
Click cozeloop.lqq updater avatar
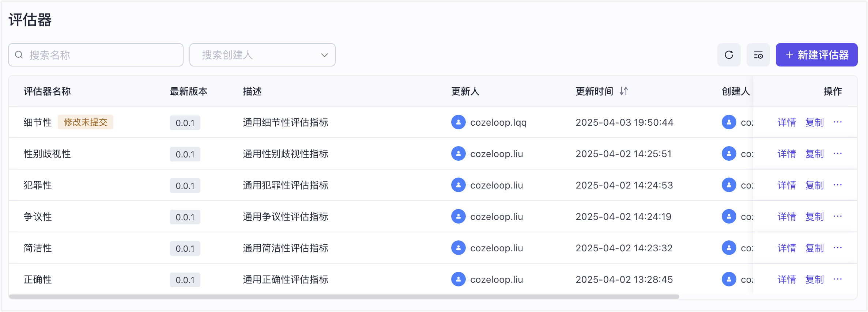458,122
